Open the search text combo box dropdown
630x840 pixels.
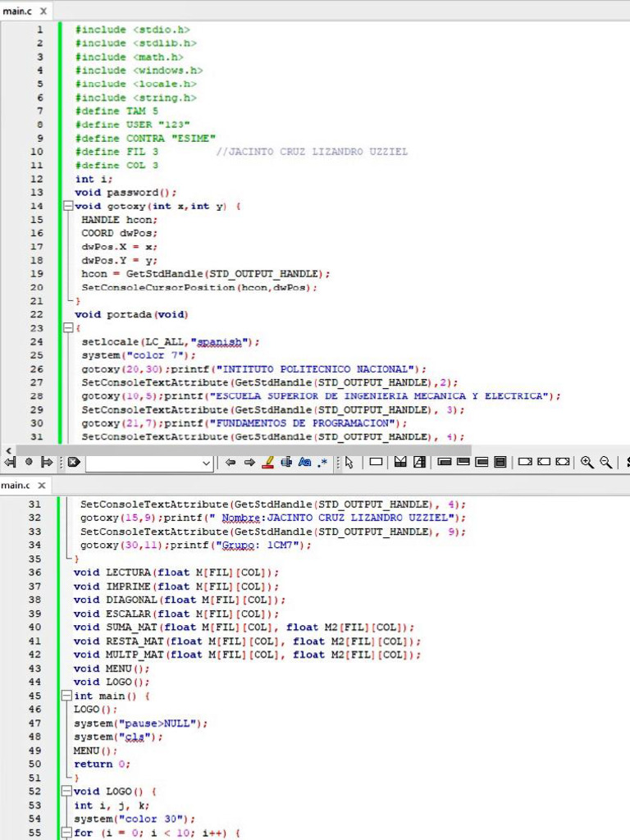[x=206, y=463]
